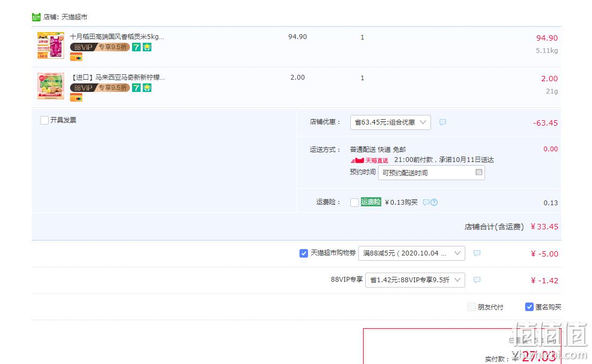This screenshot has width=592, height=364.
Task: Expand the 店铺优惠 discount dropdown
Action: tap(390, 122)
